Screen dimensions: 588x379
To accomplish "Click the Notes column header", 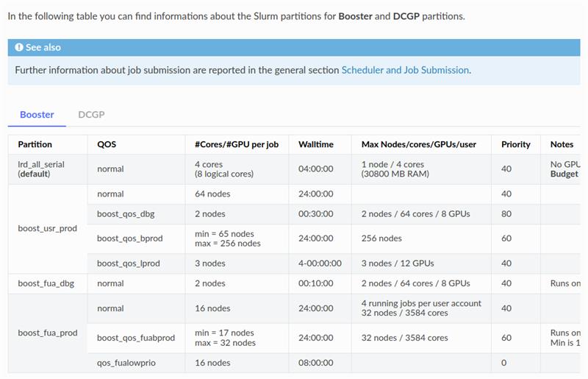I will [562, 144].
